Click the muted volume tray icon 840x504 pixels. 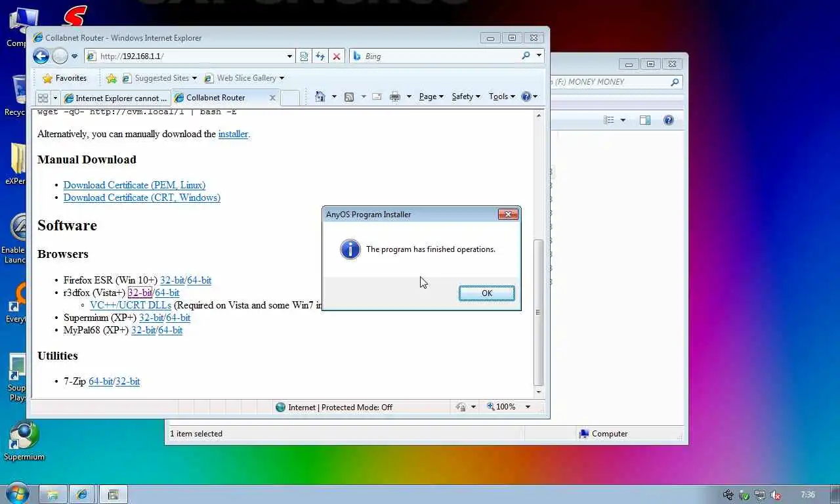coord(776,495)
